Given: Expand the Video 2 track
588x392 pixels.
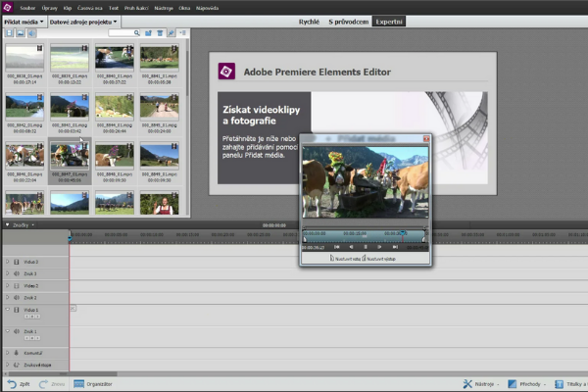Looking at the screenshot, I should point(7,285).
